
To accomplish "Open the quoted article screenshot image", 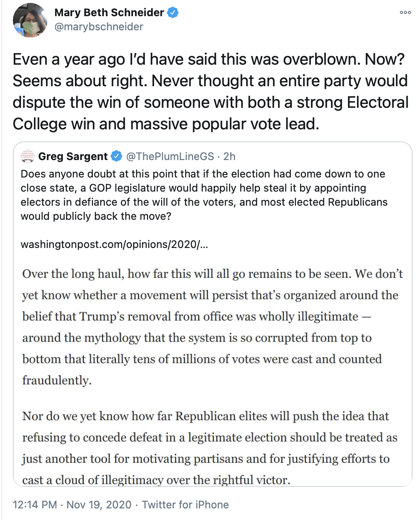I will point(212,373).
